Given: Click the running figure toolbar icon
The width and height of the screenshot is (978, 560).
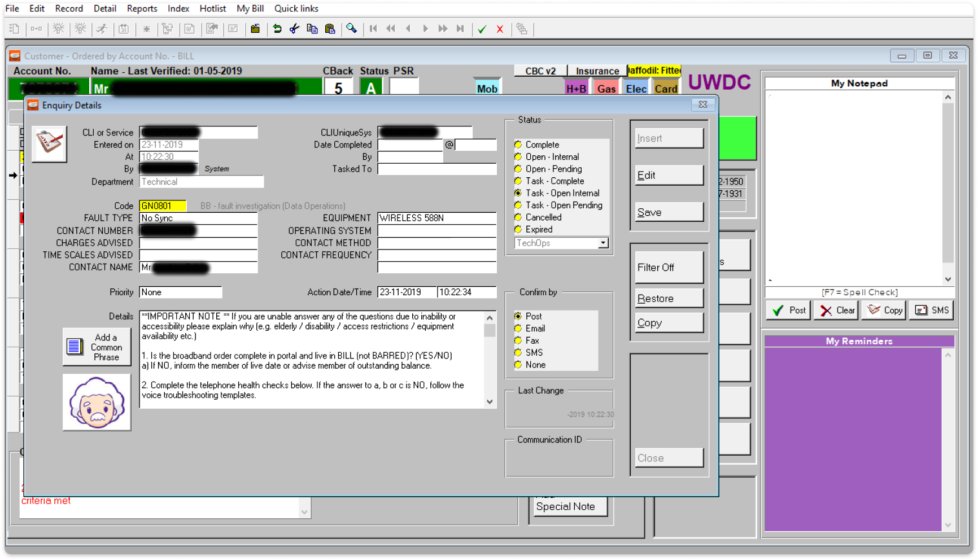Looking at the screenshot, I should (102, 29).
